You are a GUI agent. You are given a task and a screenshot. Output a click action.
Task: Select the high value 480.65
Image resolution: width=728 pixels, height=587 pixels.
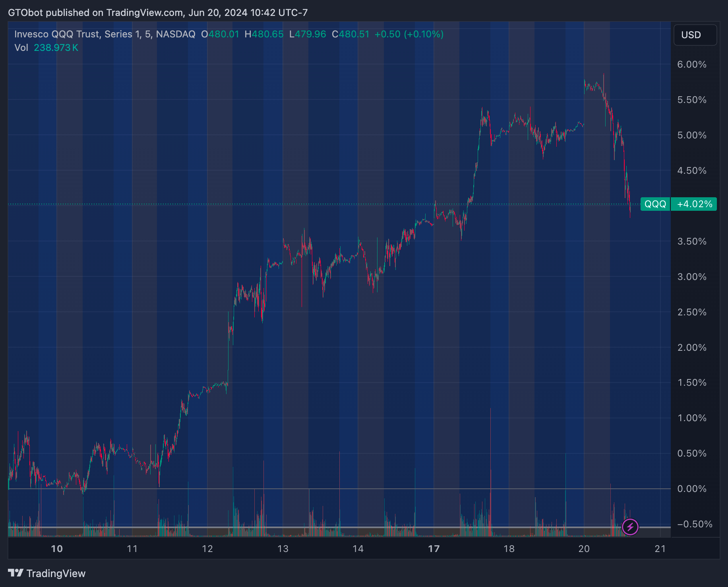click(268, 34)
